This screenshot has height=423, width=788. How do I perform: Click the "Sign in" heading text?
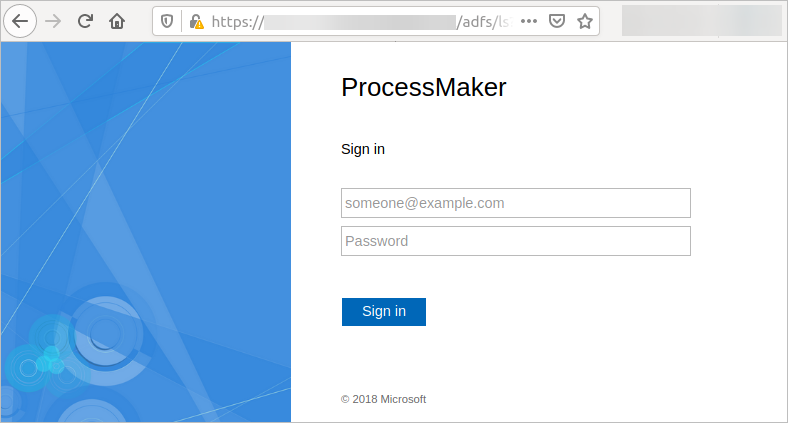tap(363, 150)
